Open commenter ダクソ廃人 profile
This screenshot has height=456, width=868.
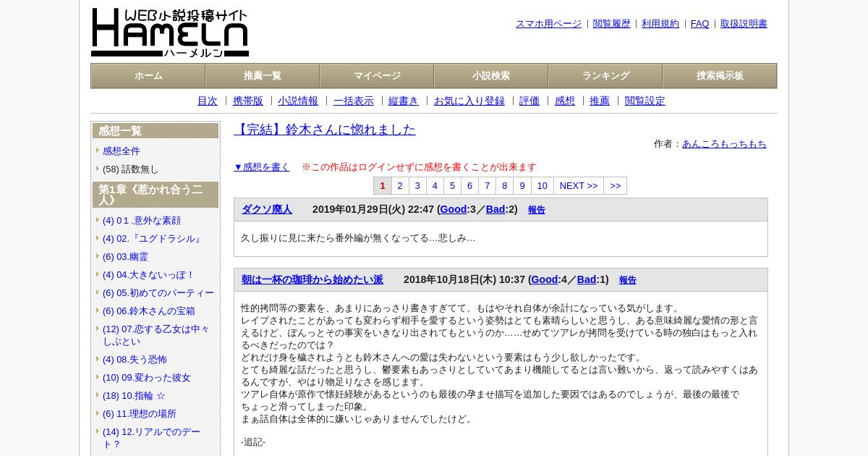267,210
